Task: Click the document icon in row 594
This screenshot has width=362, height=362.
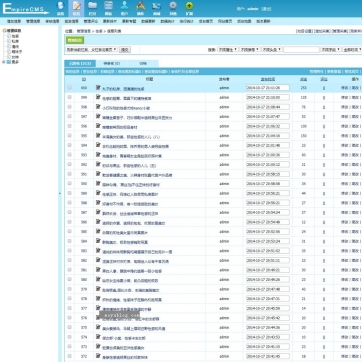Action: [98, 145]
